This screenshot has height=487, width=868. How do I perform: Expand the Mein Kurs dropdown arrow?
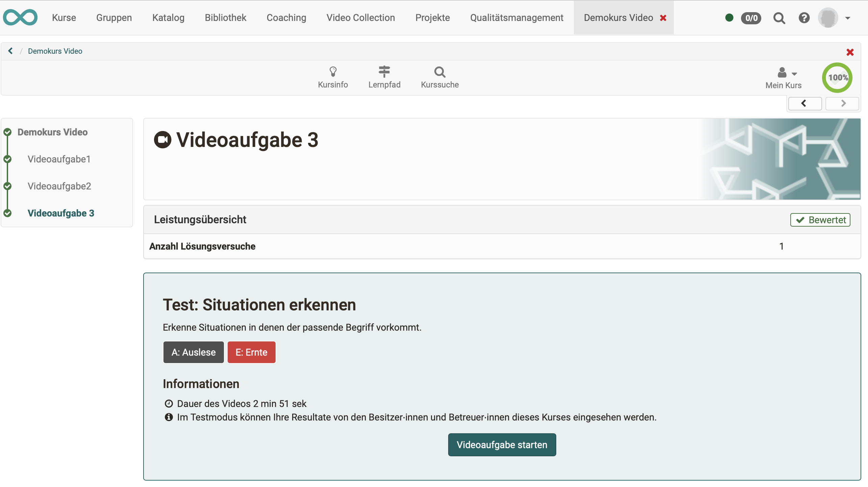[795, 75]
